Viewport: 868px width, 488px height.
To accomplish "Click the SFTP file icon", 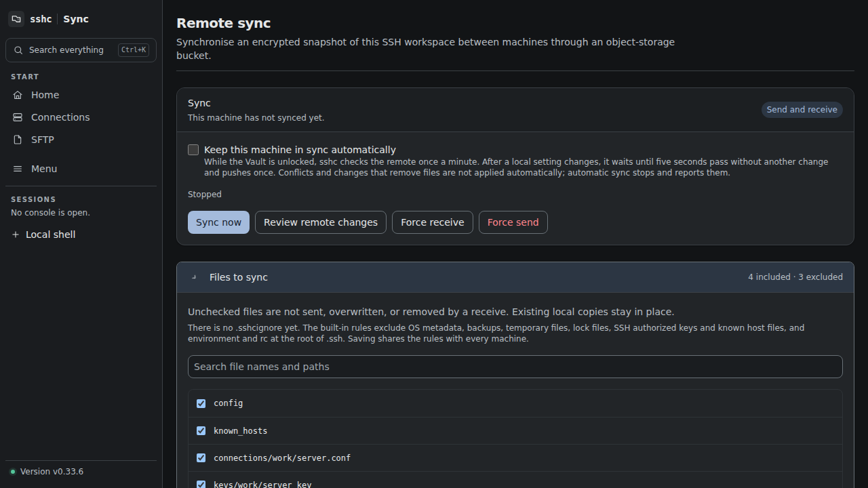I will click(x=18, y=140).
